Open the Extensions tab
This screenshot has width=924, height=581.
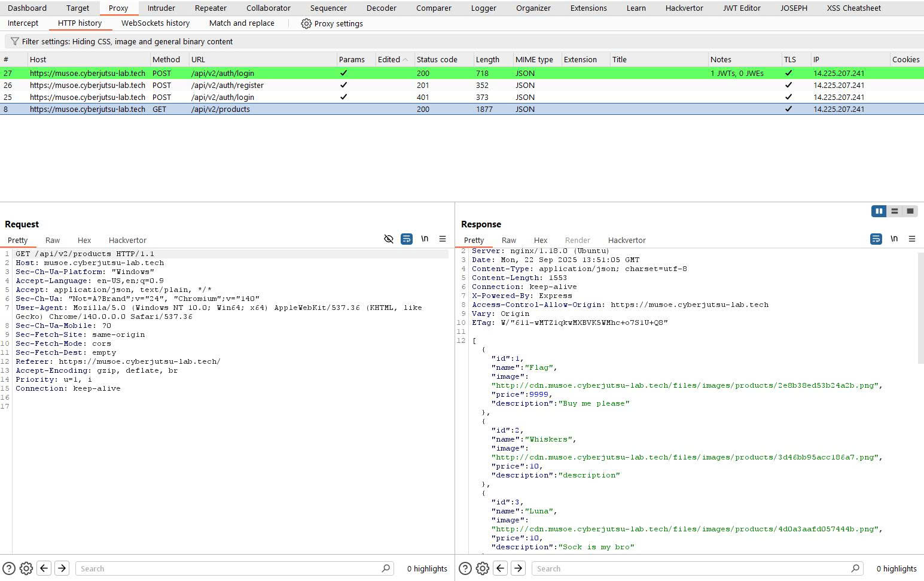pos(588,8)
